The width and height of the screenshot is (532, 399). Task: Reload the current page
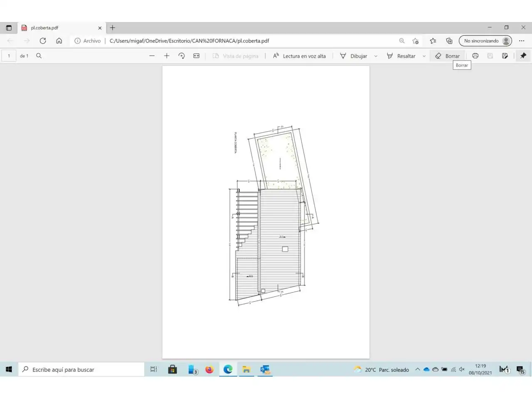pos(43,41)
